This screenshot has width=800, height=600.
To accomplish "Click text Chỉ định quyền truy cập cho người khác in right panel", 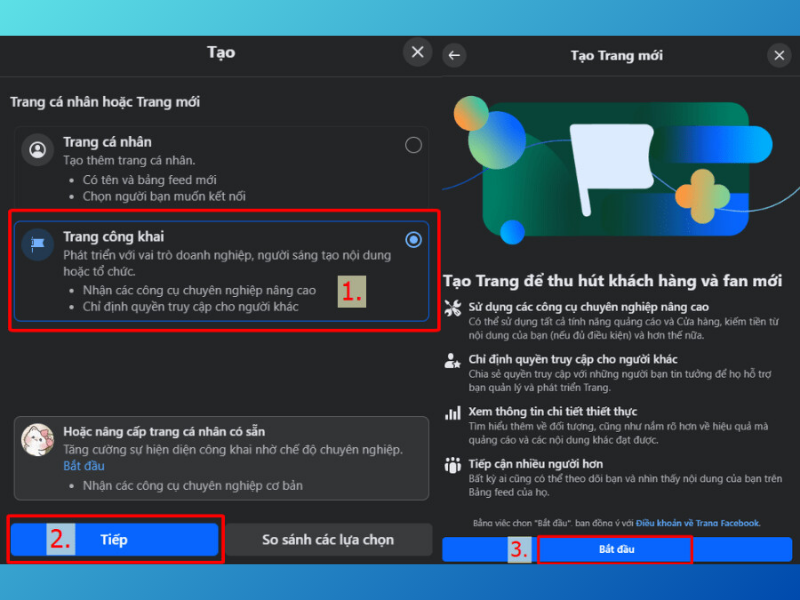I will 573,359.
